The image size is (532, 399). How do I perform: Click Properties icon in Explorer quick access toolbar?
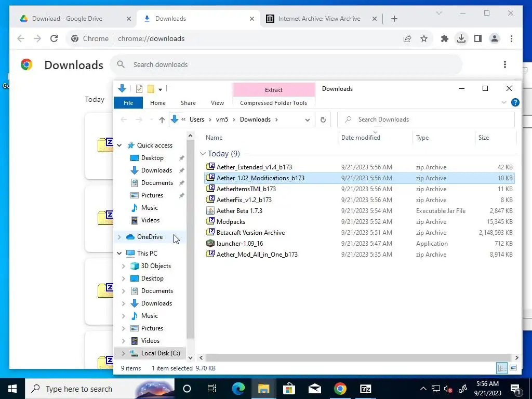(139, 88)
